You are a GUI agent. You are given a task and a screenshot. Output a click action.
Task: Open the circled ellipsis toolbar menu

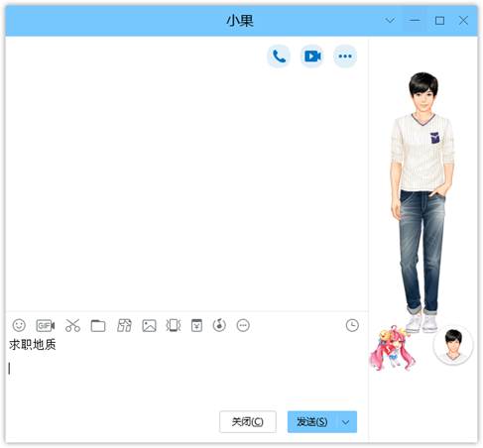(243, 325)
